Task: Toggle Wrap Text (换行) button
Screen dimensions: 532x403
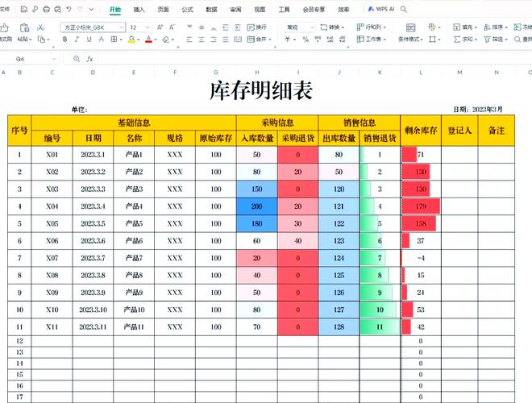Action: point(257,27)
